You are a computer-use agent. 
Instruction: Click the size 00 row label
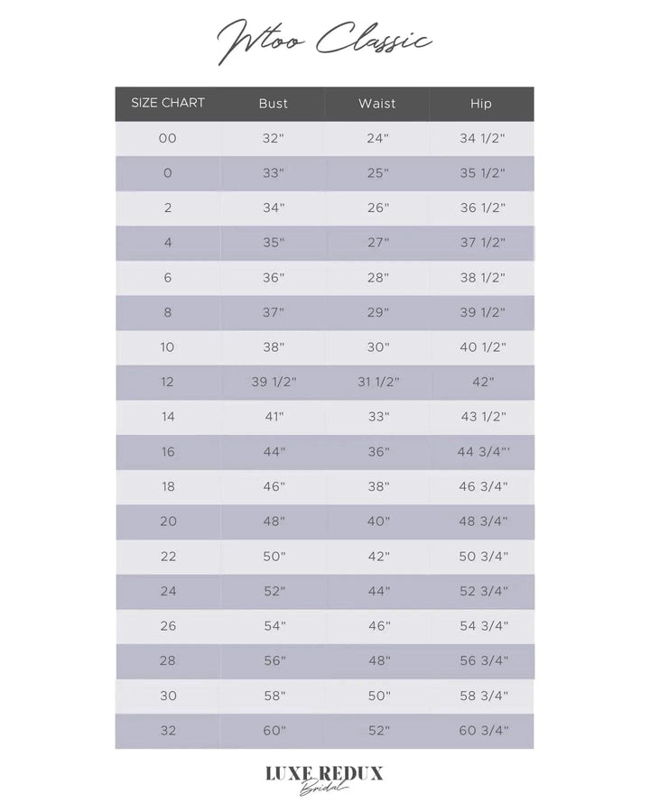point(168,138)
